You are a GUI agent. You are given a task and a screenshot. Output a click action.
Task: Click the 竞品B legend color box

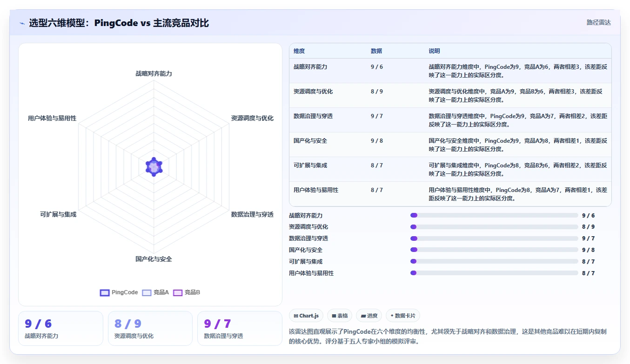(x=178, y=292)
